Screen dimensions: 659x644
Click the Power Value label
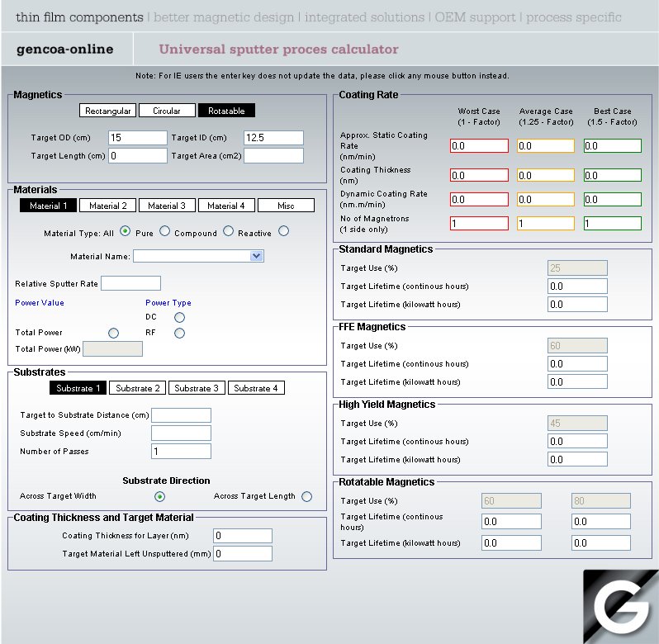[40, 302]
